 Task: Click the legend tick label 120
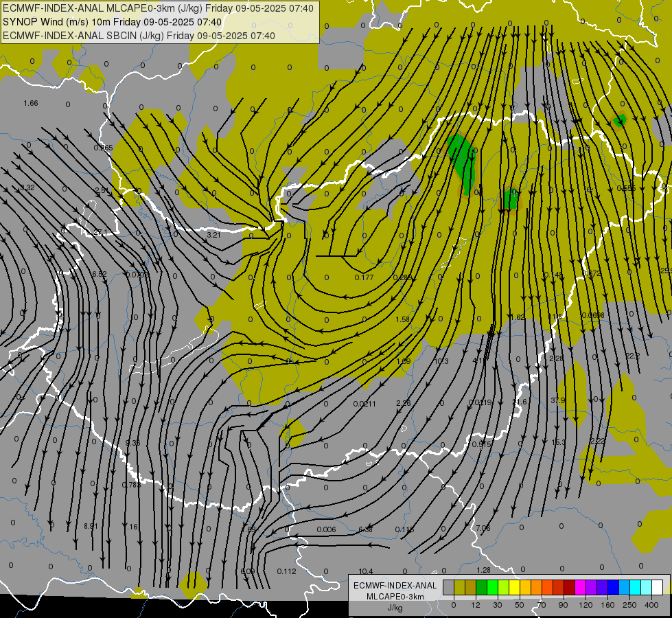(586, 605)
